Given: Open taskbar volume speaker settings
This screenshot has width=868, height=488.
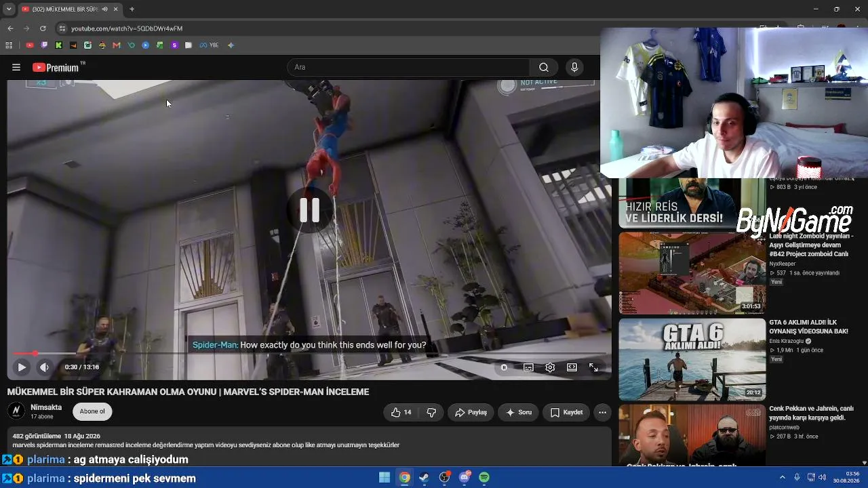Looking at the screenshot, I should pos(823,478).
